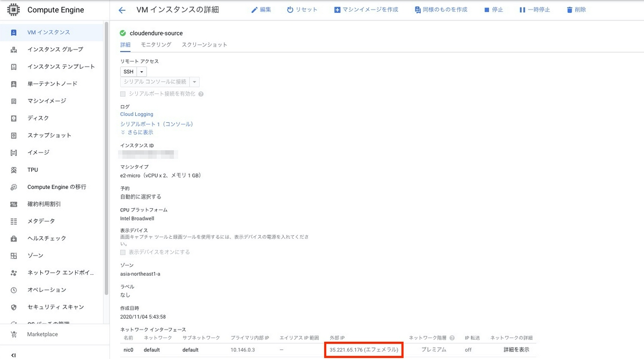Select the 詳細 tab
Image resolution: width=644 pixels, height=359 pixels.
point(125,45)
